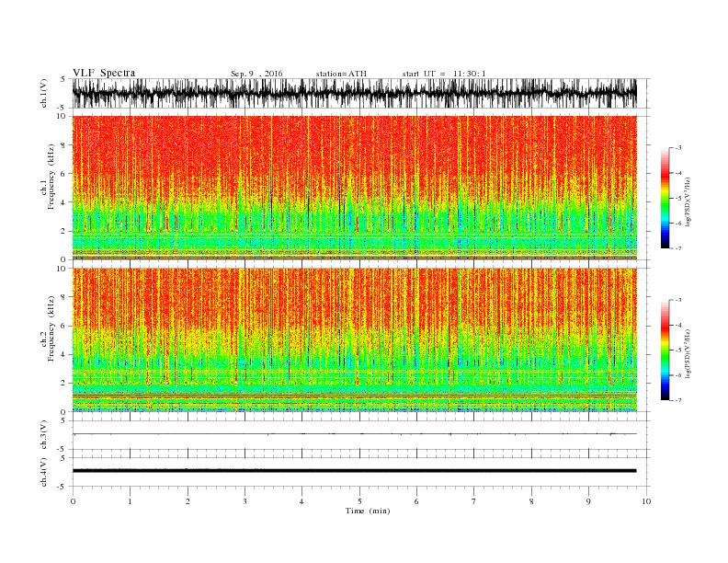Click the "-7" label on ch.1 color bar

pyautogui.click(x=677, y=248)
